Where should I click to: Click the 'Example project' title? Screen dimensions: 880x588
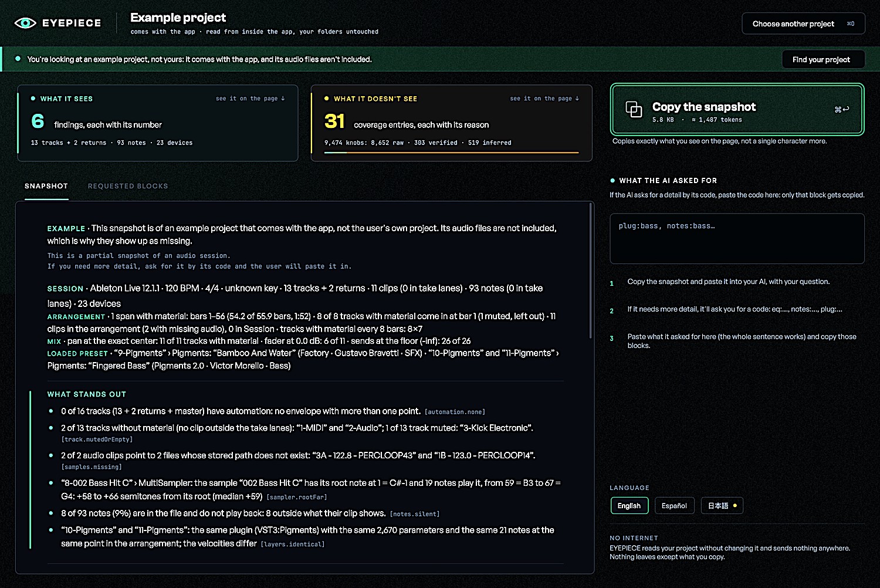pos(178,18)
